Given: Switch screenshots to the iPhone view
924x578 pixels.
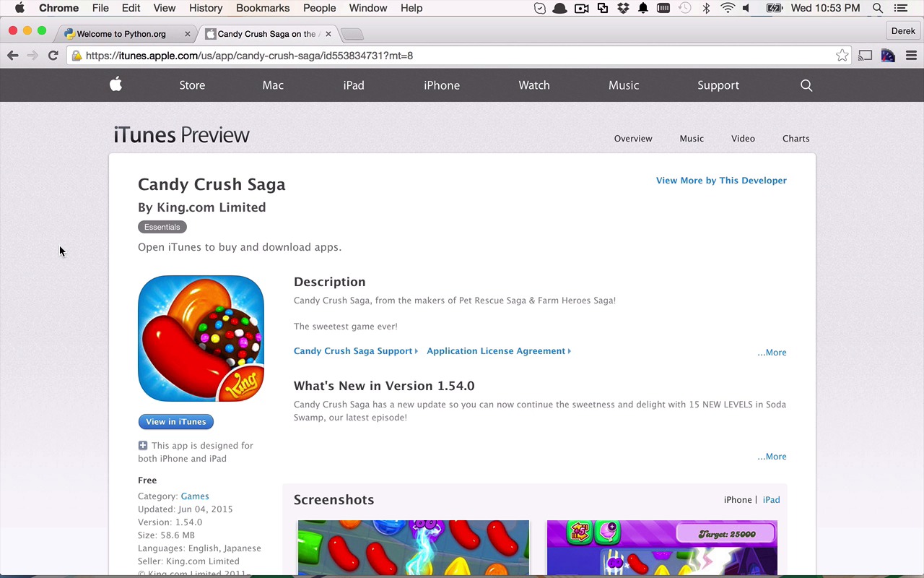Looking at the screenshot, I should click(738, 500).
